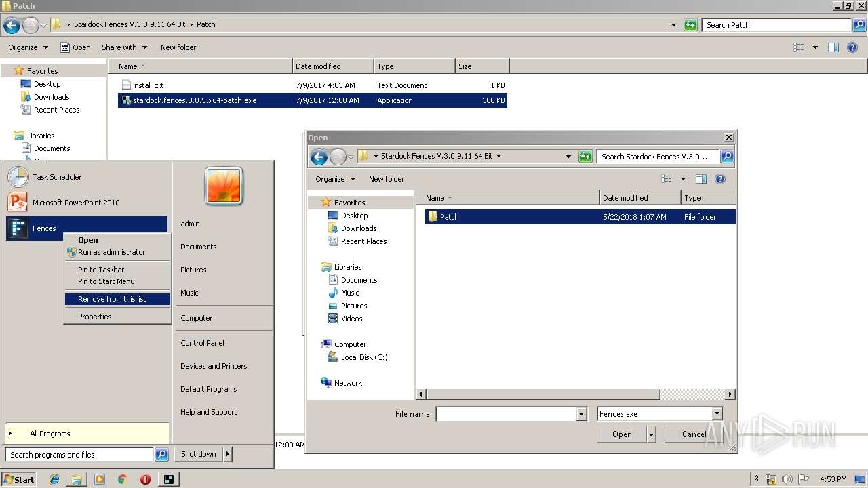Screen dimensions: 868x488
Task: Select stardock.fences.3.0.5.x64-patch.exe file
Action: click(313, 100)
